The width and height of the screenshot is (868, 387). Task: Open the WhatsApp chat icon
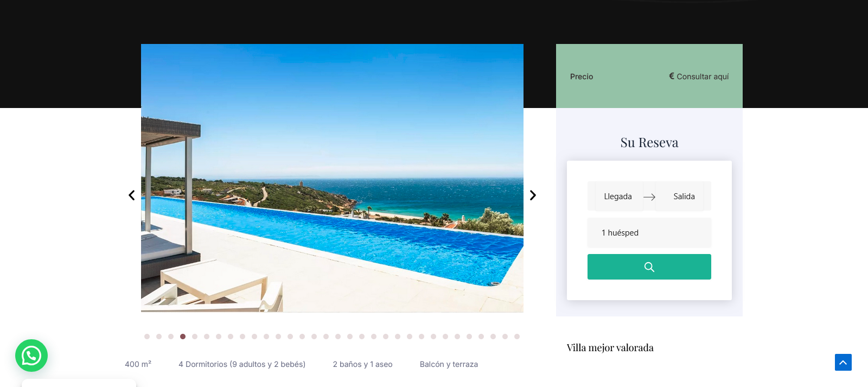pos(31,356)
